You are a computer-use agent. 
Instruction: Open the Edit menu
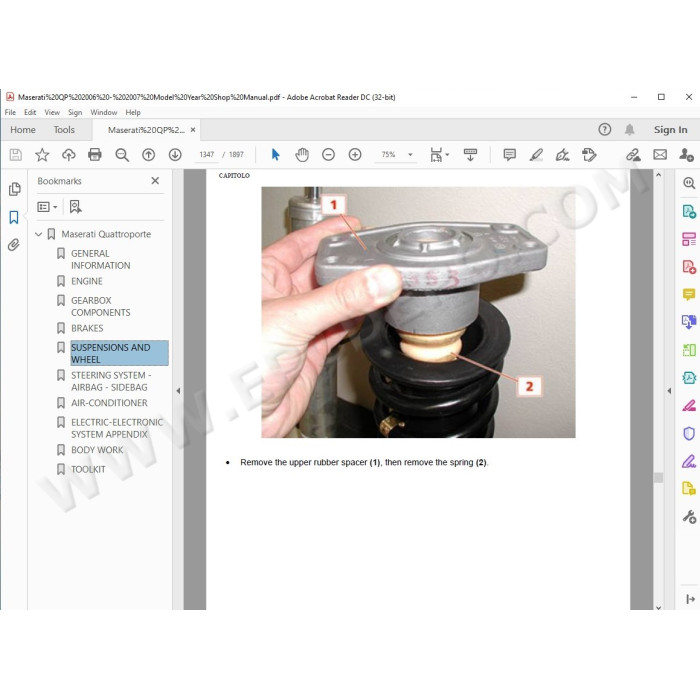click(30, 112)
